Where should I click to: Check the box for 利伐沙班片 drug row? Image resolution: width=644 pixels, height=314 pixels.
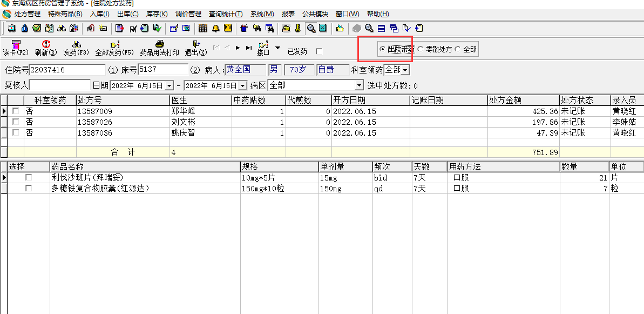click(x=29, y=177)
